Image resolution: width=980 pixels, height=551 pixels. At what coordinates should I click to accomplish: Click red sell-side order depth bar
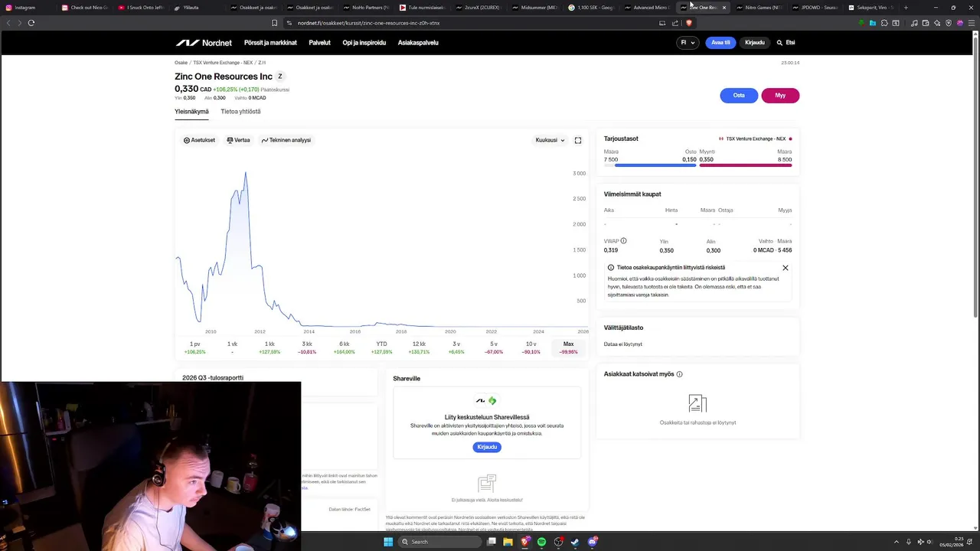[745, 165]
